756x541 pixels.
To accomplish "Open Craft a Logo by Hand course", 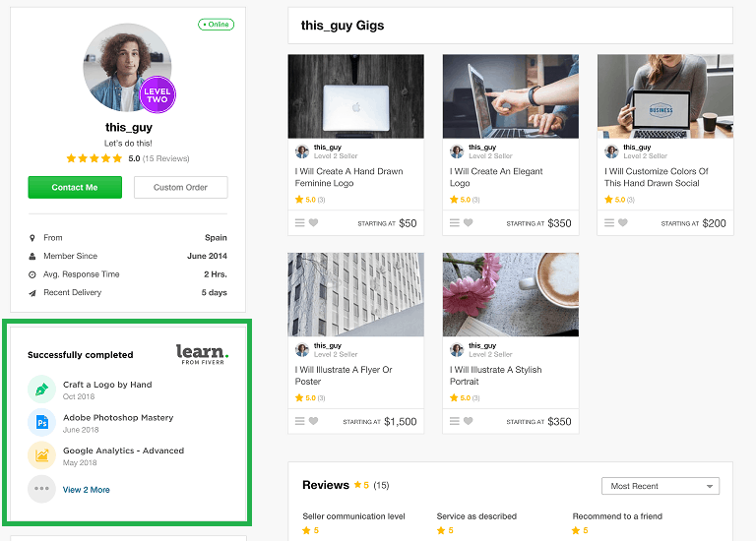I will [x=107, y=385].
